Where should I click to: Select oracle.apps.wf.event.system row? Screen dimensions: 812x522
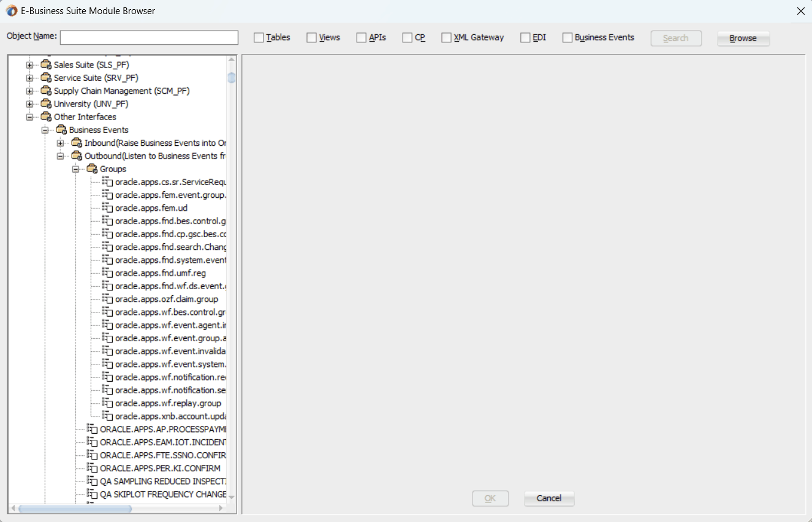pyautogui.click(x=164, y=364)
